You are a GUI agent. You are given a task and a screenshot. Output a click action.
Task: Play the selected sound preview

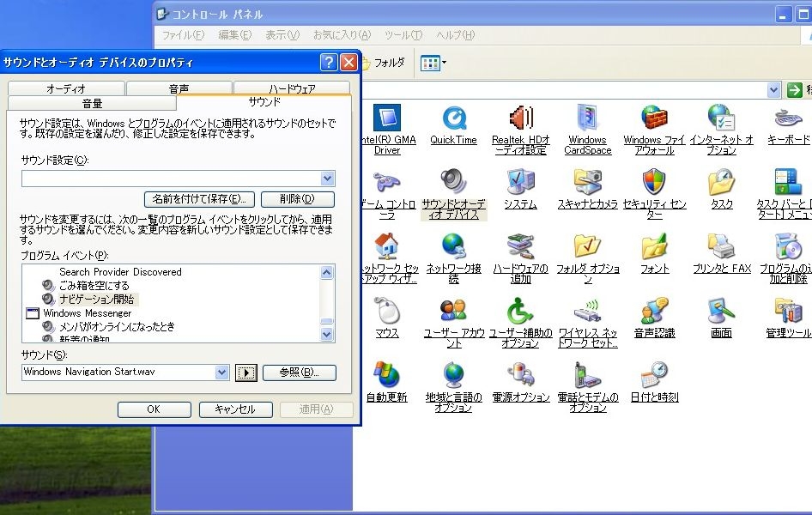coord(246,373)
